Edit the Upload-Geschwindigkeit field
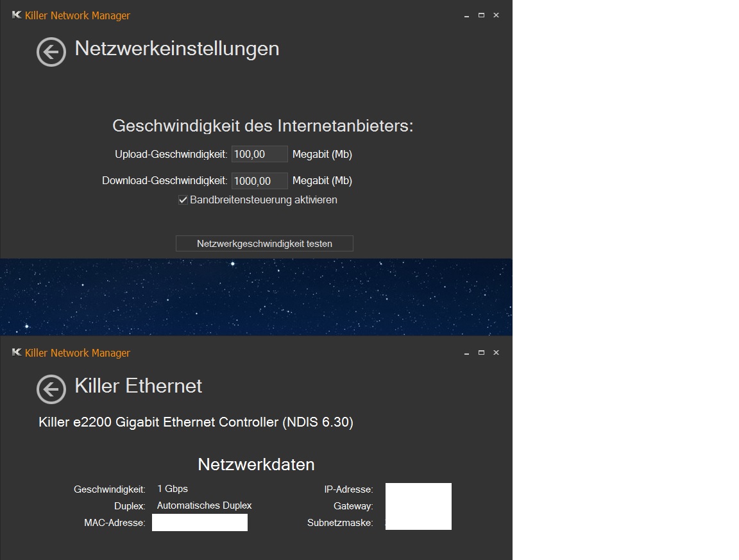The image size is (739, 560). coord(260,154)
